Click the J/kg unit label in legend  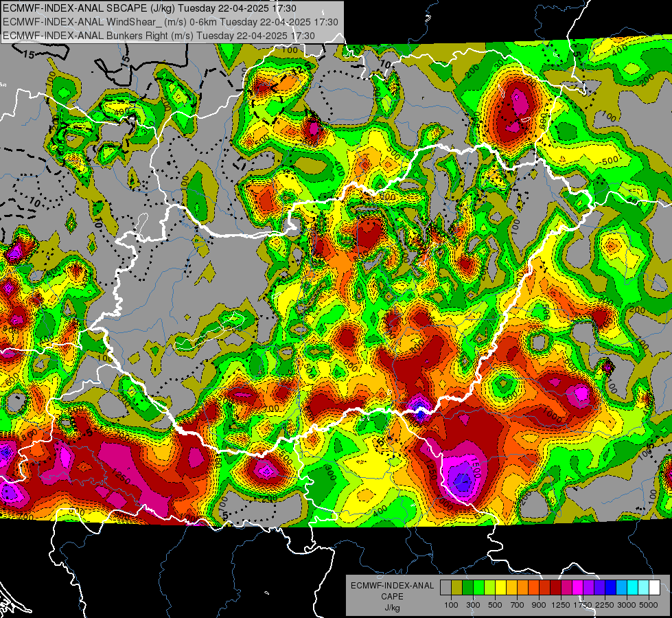click(392, 608)
